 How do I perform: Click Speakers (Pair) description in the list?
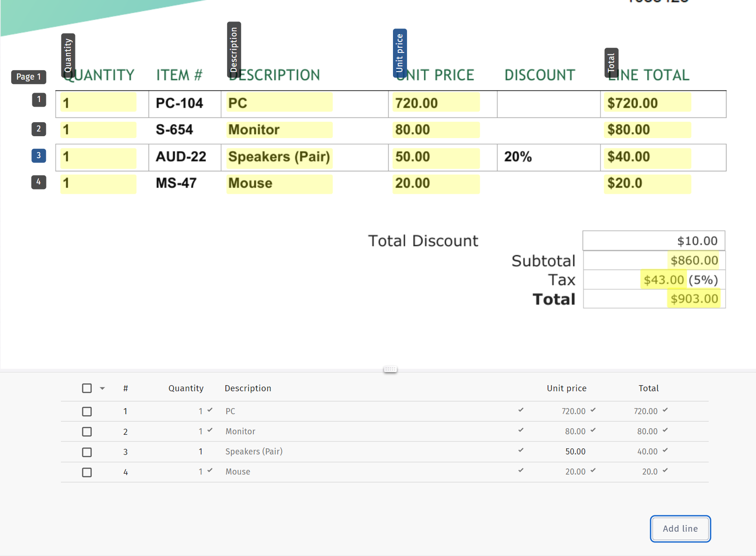[x=254, y=452]
